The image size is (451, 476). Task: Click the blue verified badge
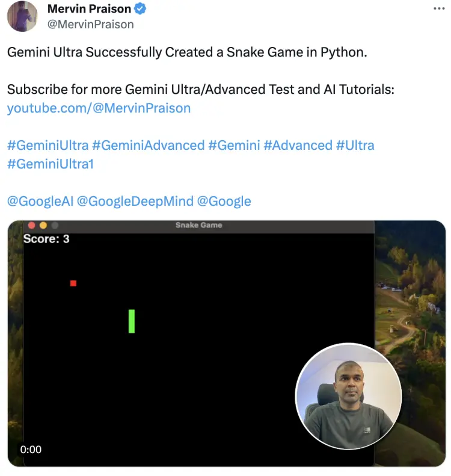point(140,9)
